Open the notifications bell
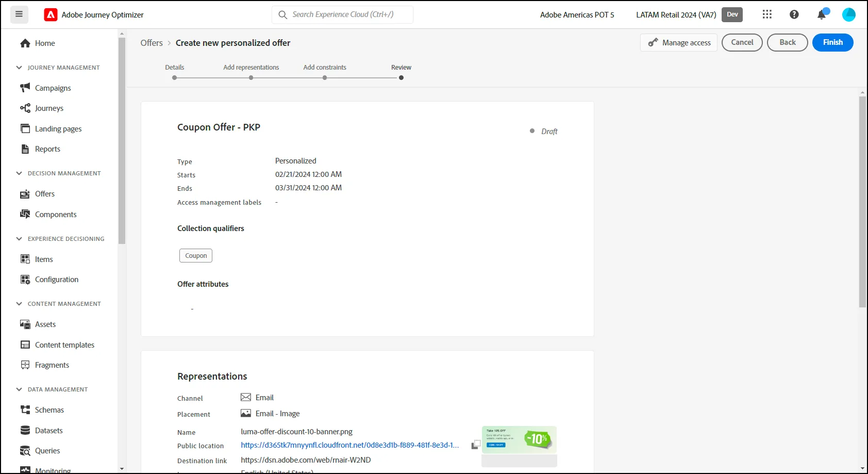 pos(822,14)
